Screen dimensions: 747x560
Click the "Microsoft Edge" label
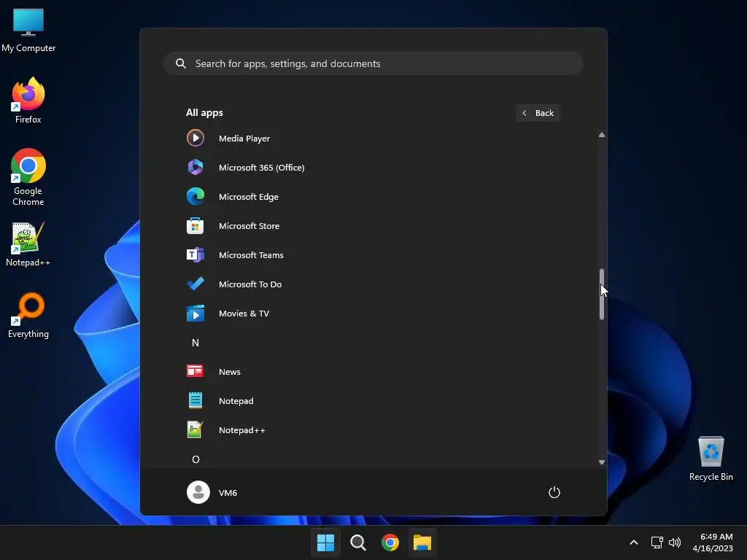[249, 197]
